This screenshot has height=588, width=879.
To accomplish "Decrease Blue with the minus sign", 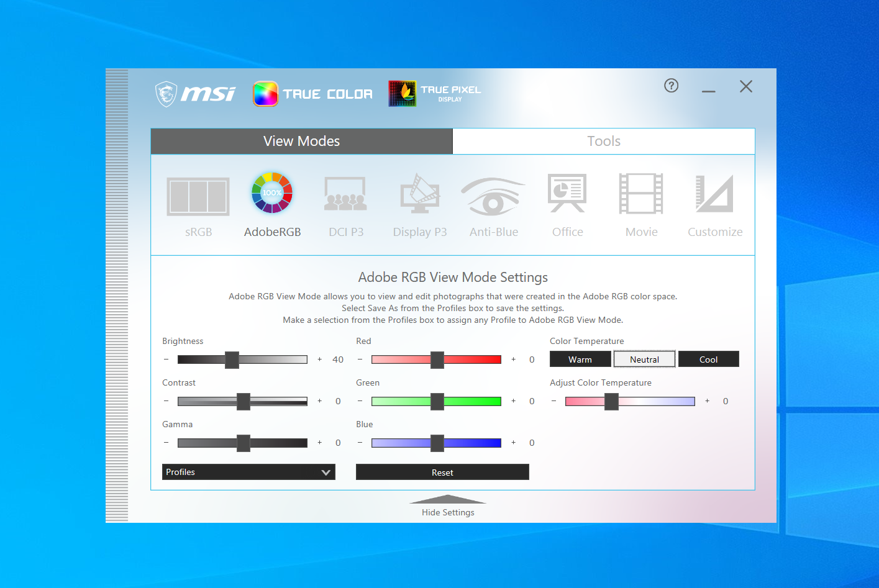I will point(360,443).
